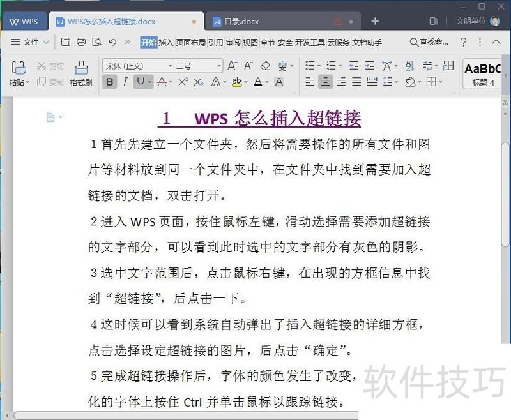This screenshot has height=420, width=511.
Task: Toggle Italic formatting
Action: [125, 82]
